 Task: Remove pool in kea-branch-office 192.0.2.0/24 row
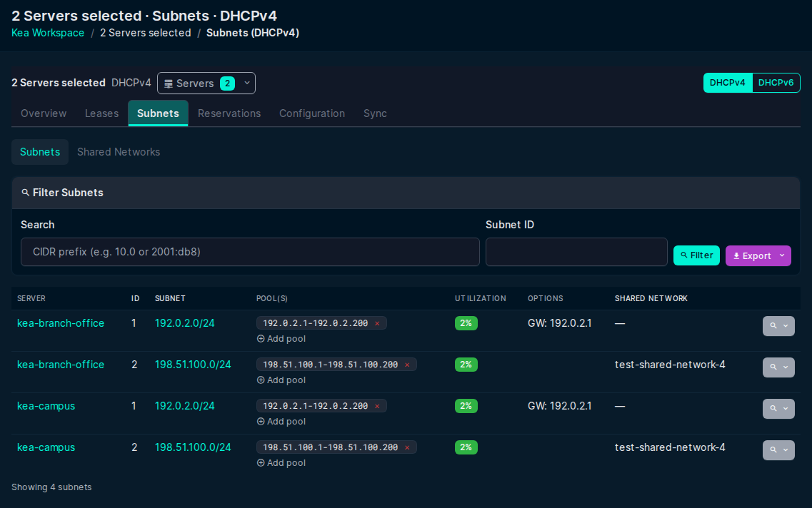(377, 323)
